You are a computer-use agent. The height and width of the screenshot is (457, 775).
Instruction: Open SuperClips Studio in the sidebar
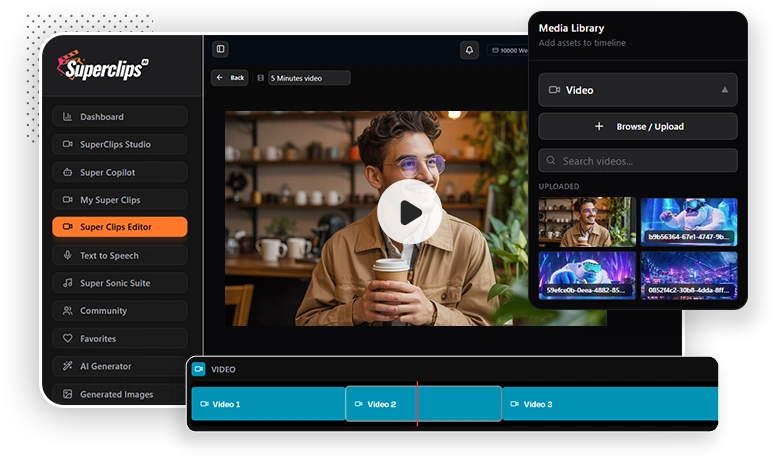tap(120, 144)
